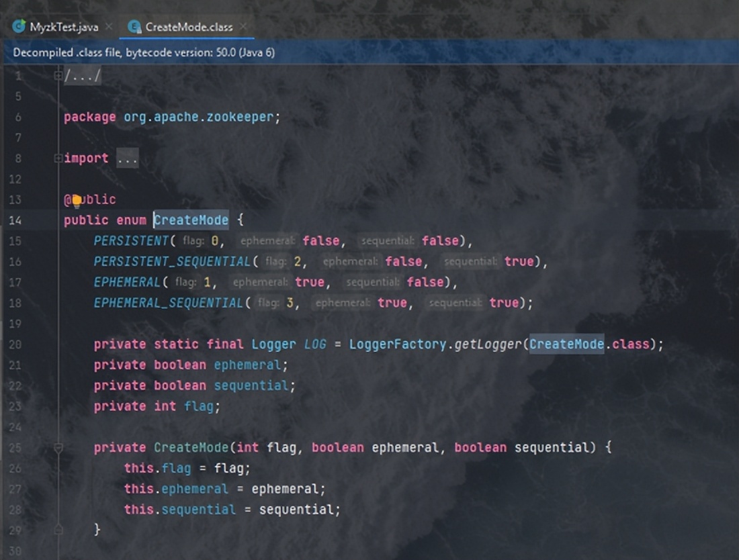
Task: Click the flag value 3 on line 18
Action: (x=290, y=303)
